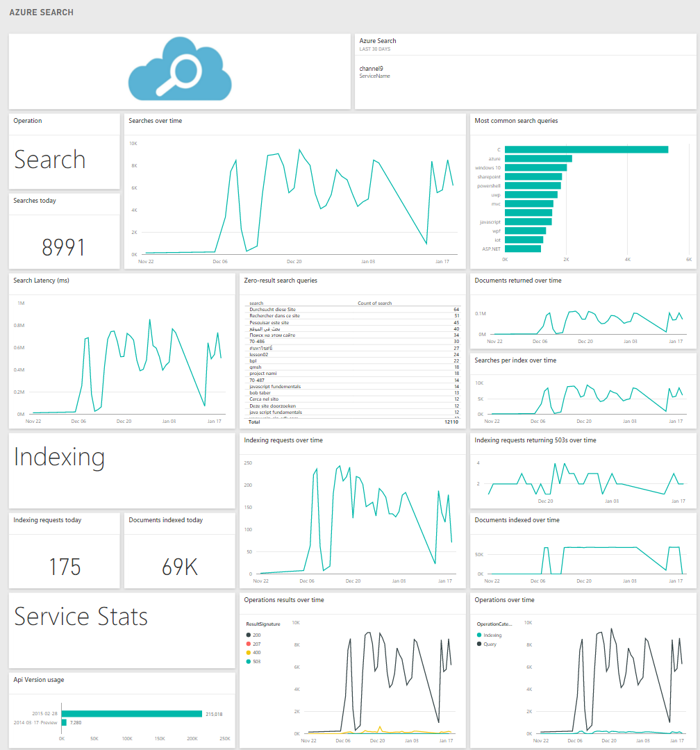The width and height of the screenshot is (700, 750).
Task: Click the sharepoint query bar
Action: pyautogui.click(x=533, y=176)
